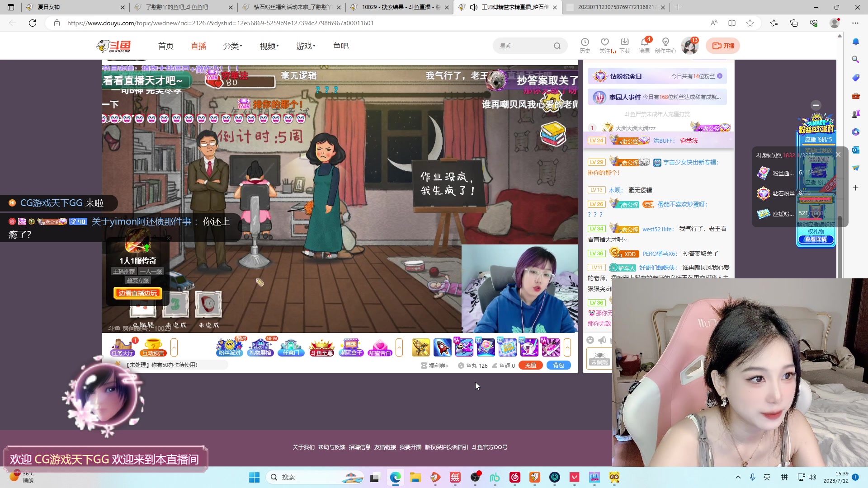This screenshot has width=868, height=488.
Task: Favorite this page with the star icon
Action: 750,23
